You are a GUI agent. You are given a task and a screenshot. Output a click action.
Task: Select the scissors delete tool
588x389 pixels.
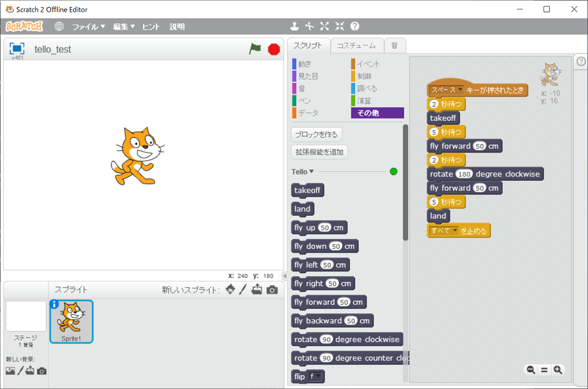309,26
